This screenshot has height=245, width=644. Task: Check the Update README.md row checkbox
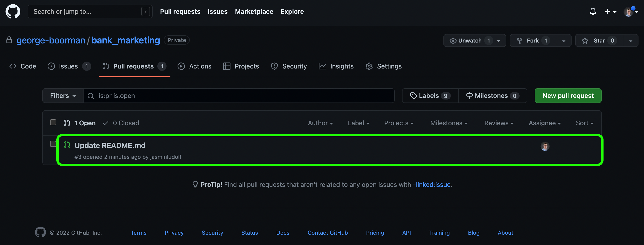pyautogui.click(x=53, y=144)
